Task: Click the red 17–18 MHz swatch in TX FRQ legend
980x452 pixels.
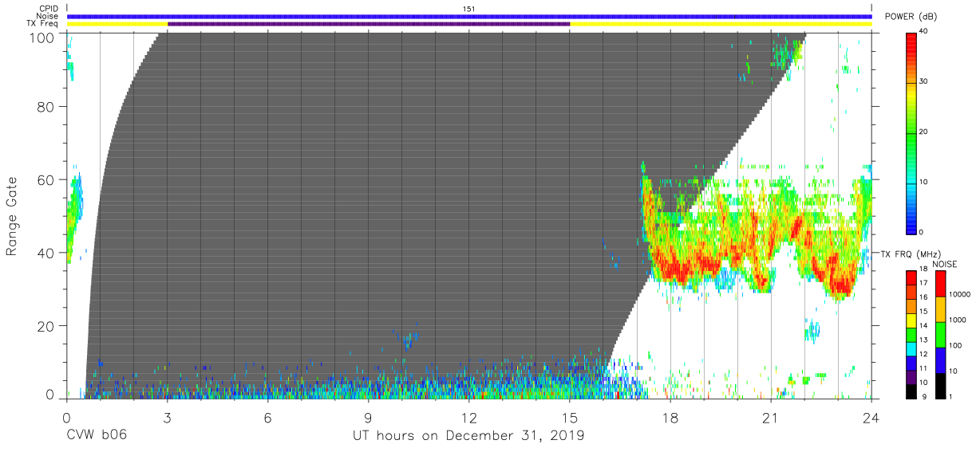Action: 911,278
